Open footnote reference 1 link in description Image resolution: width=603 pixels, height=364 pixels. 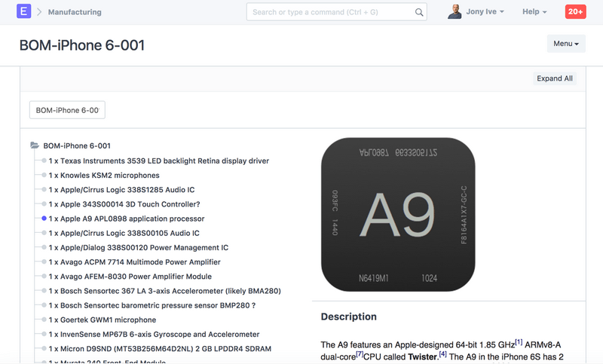(519, 343)
